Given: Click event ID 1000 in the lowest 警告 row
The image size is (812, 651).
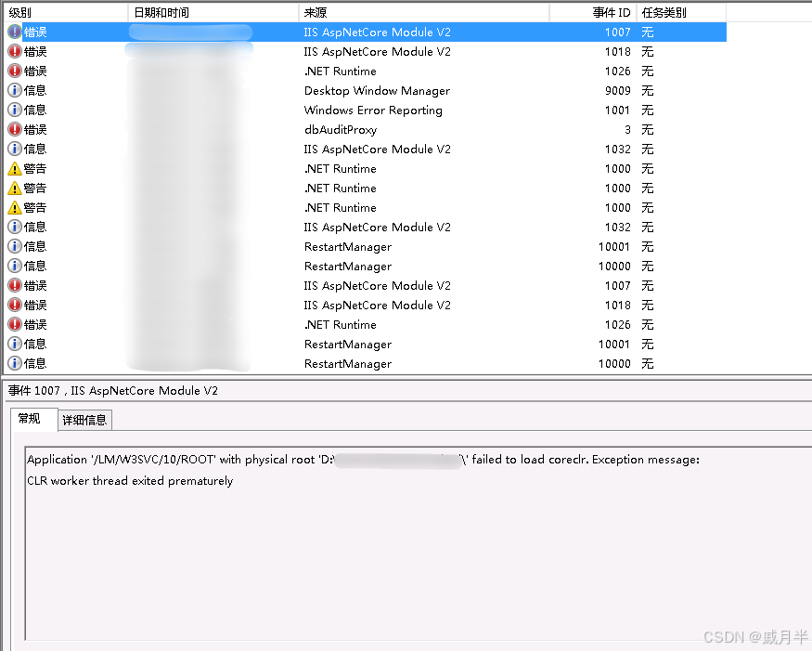Looking at the screenshot, I should (618, 208).
